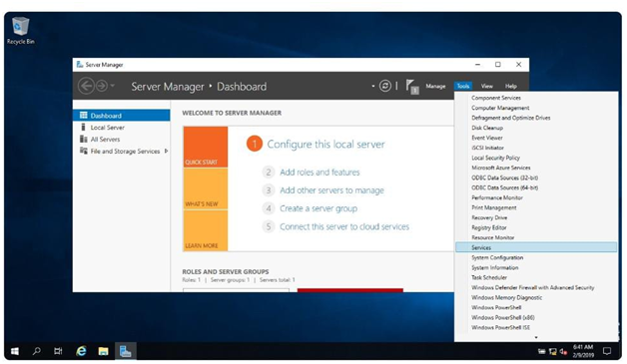Click Configure this local server link
The width and height of the screenshot is (627, 364).
(x=325, y=145)
